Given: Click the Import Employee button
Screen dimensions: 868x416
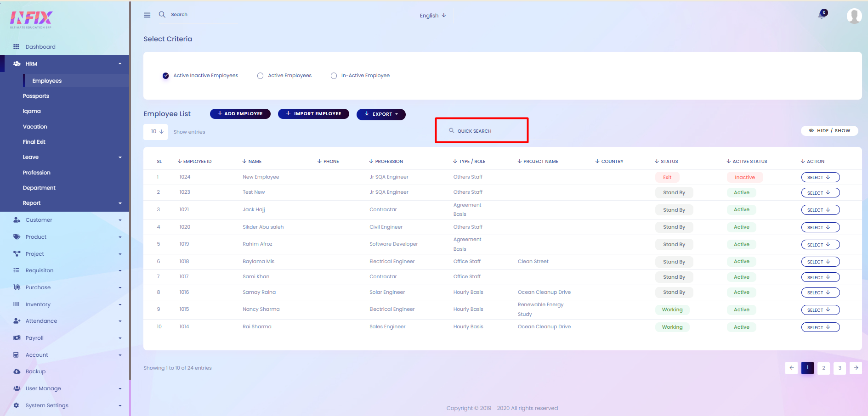Looking at the screenshot, I should [313, 114].
